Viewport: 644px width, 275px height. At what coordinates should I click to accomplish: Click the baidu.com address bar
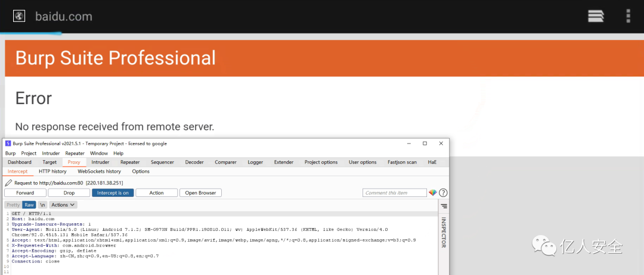[64, 17]
